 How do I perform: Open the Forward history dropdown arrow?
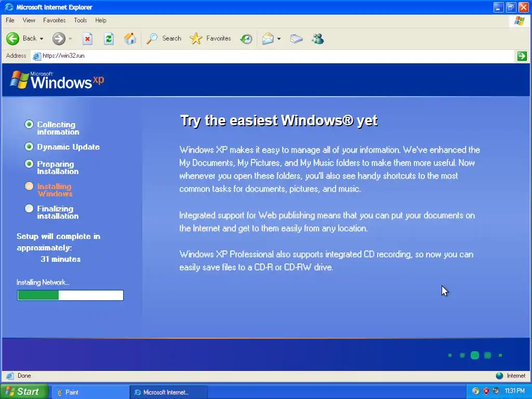[70, 38]
